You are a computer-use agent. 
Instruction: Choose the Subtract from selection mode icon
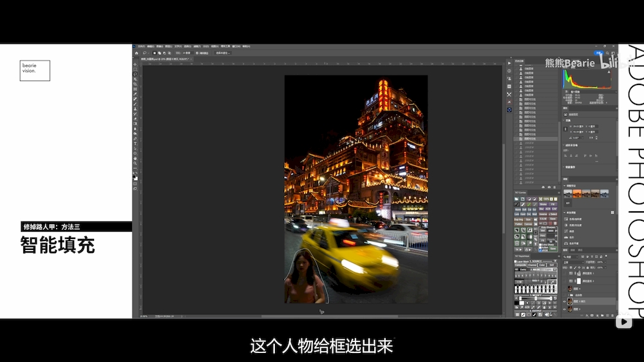[164, 53]
